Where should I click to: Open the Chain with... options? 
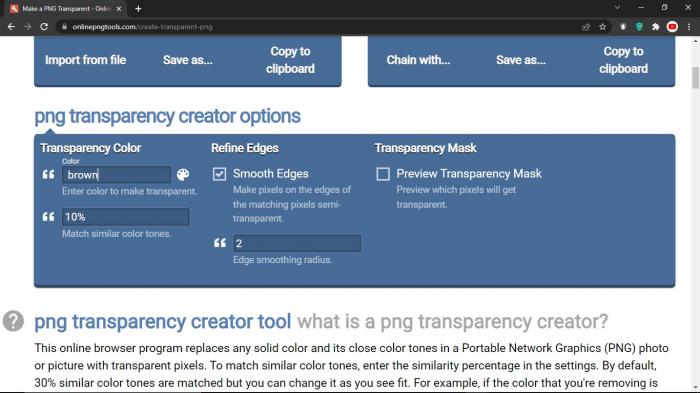[x=418, y=60]
